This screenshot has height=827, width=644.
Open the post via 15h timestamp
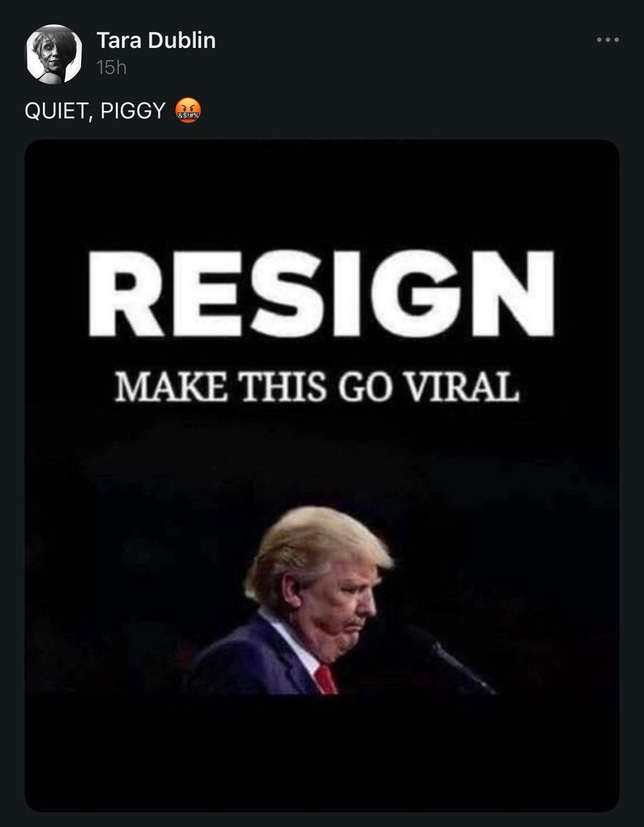click(112, 68)
